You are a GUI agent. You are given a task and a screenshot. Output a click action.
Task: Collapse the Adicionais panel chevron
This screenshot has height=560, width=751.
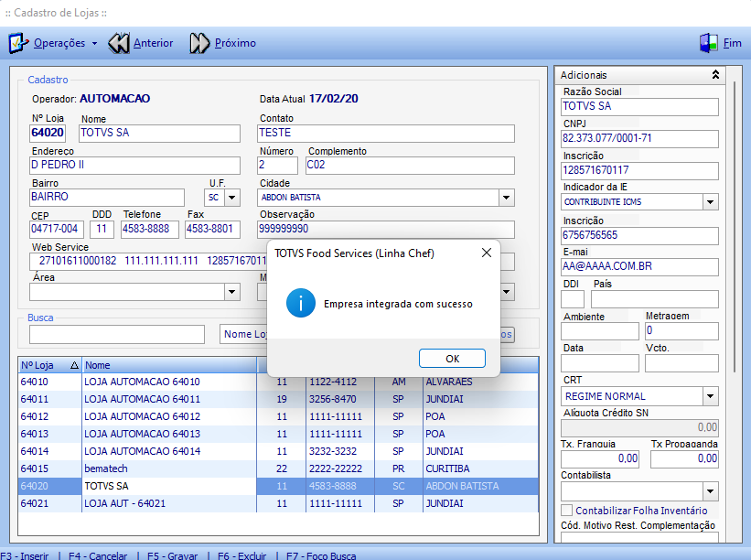(x=715, y=75)
